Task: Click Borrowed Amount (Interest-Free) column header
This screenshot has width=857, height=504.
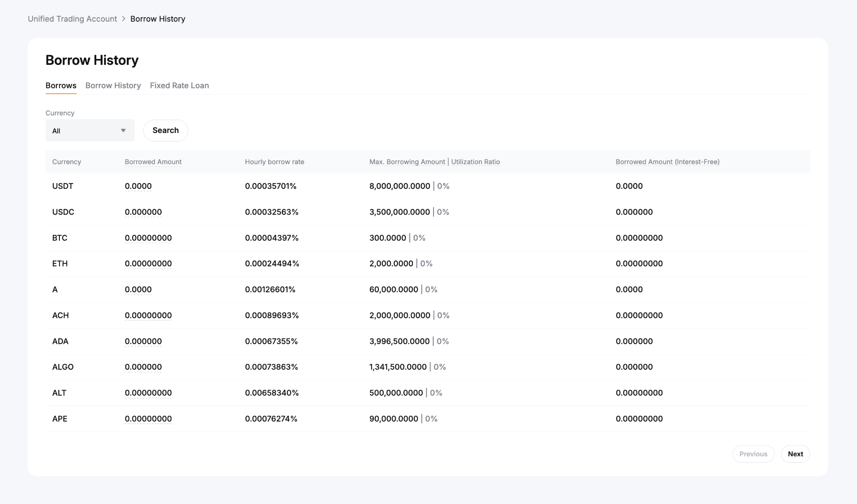Action: click(x=667, y=162)
